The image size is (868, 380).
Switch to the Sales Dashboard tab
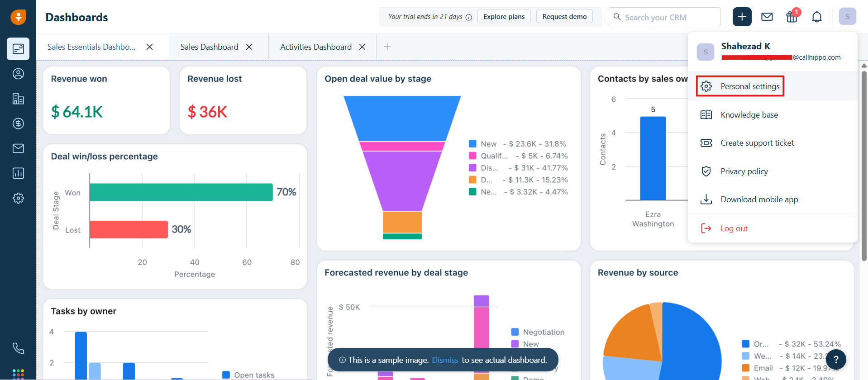point(209,47)
